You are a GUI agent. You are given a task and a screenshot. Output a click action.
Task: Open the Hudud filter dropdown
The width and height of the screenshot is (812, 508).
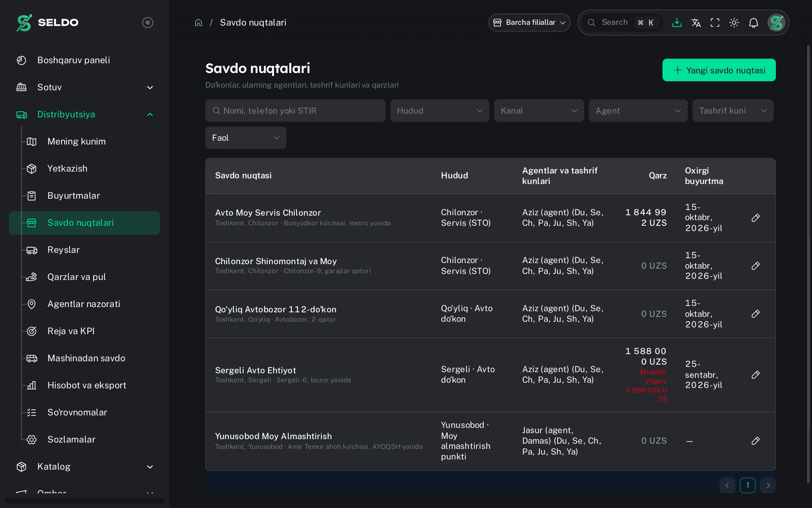click(439, 111)
